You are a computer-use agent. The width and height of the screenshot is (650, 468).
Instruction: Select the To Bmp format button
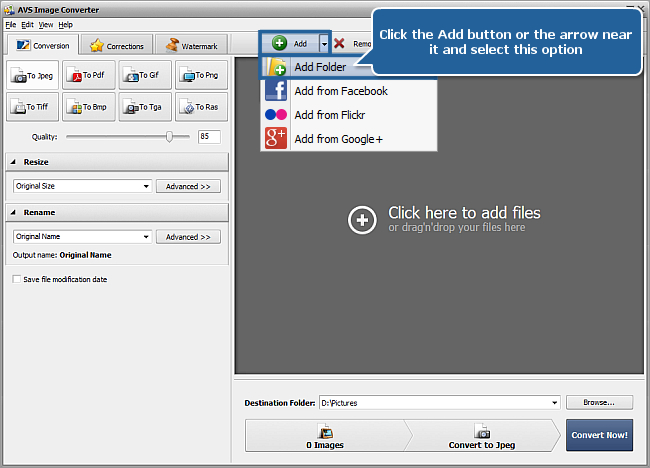coord(89,107)
